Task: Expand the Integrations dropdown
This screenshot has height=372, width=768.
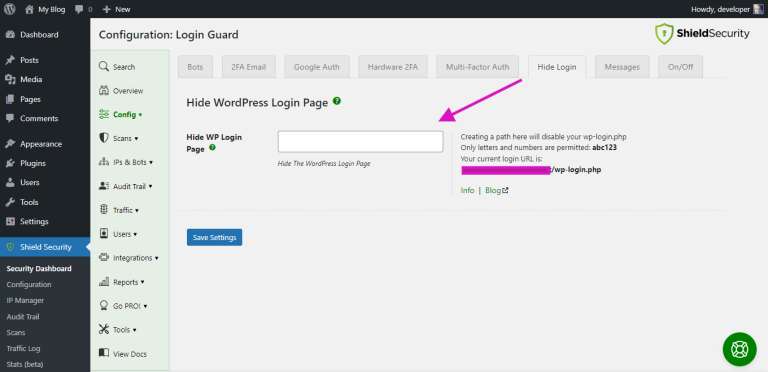Action: tap(136, 258)
